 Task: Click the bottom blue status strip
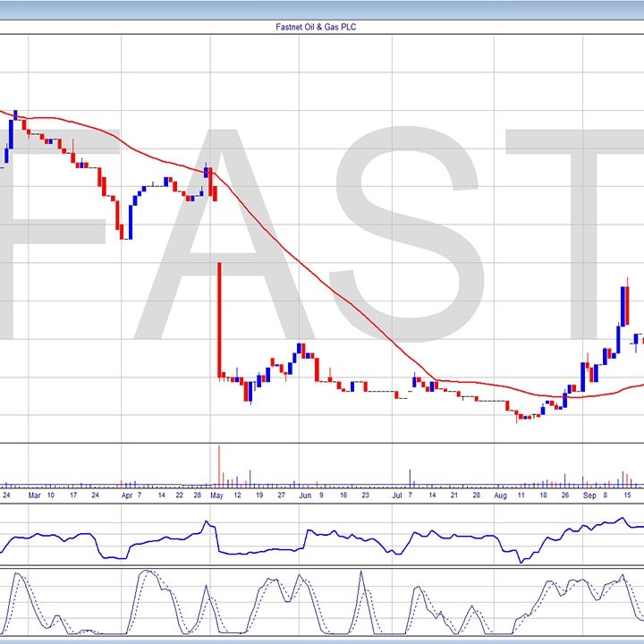[x=322, y=639]
